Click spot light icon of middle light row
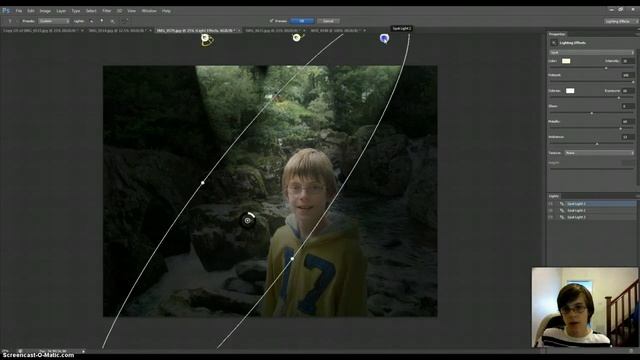Image resolution: width=640 pixels, height=360 pixels. point(562,211)
